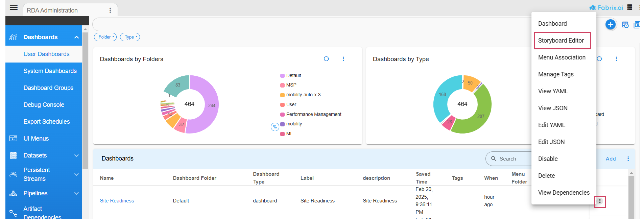Refresh the Dashboards by Folders chart
This screenshot has height=219, width=644.
pyautogui.click(x=326, y=59)
